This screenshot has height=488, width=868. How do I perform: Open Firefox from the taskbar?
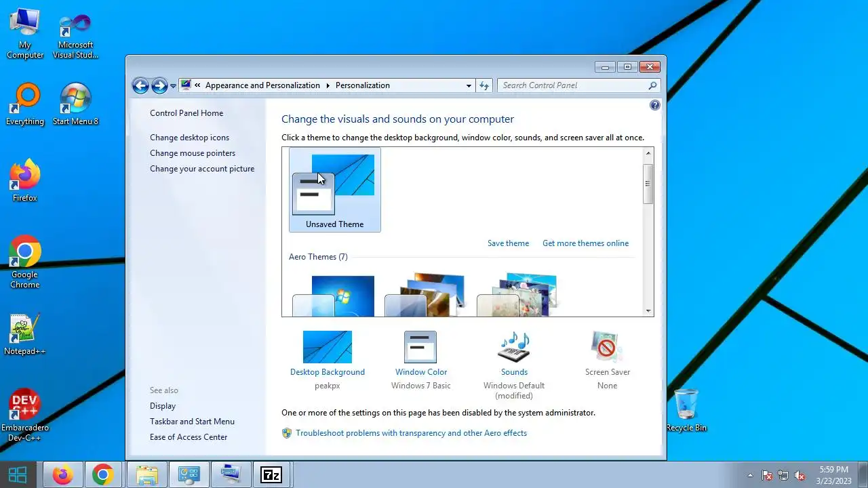point(63,474)
